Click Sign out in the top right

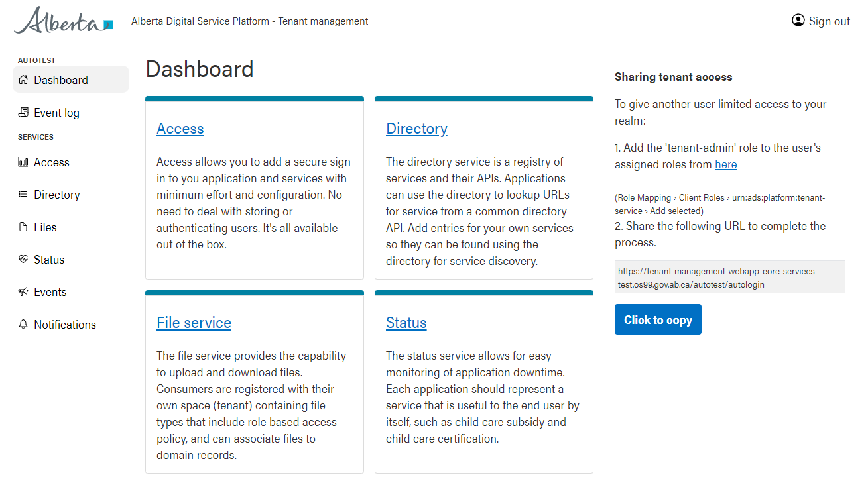(829, 21)
